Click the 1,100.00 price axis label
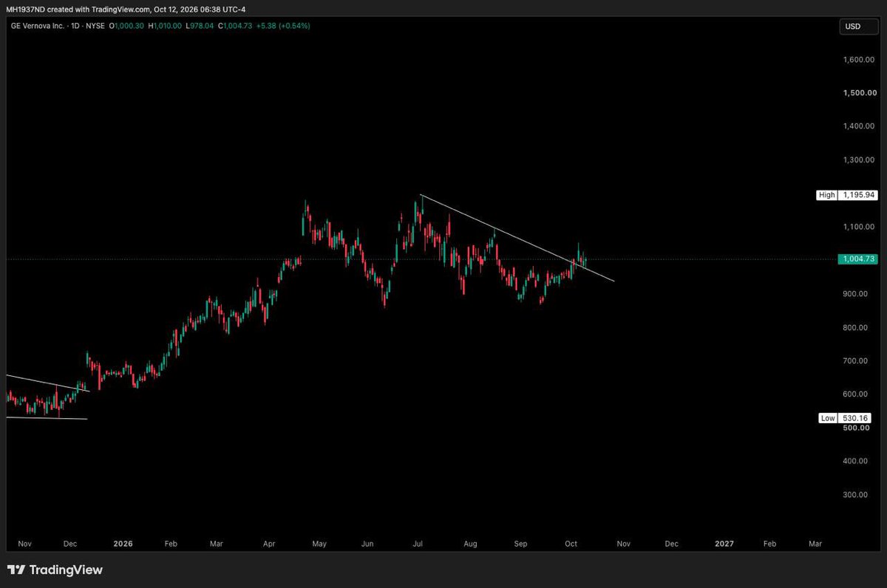This screenshot has width=887, height=588. tap(857, 227)
